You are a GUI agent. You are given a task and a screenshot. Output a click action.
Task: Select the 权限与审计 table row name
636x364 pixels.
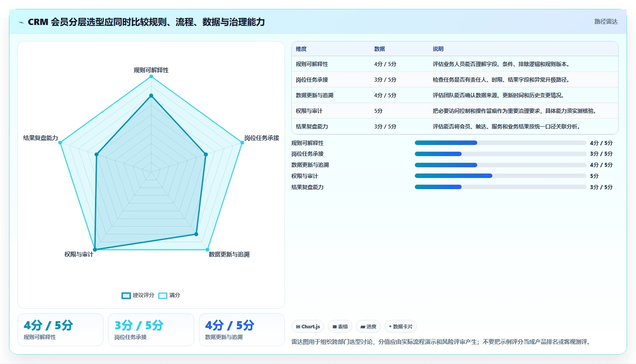[309, 111]
